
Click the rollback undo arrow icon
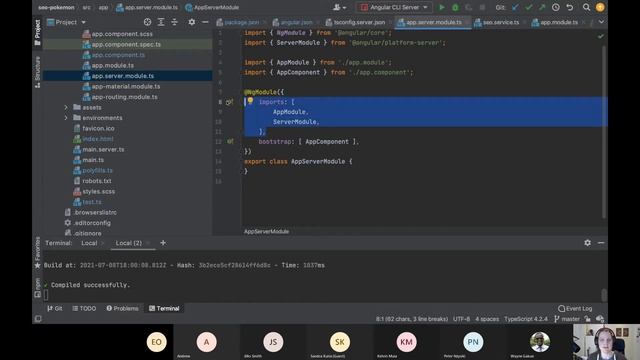tap(570, 7)
